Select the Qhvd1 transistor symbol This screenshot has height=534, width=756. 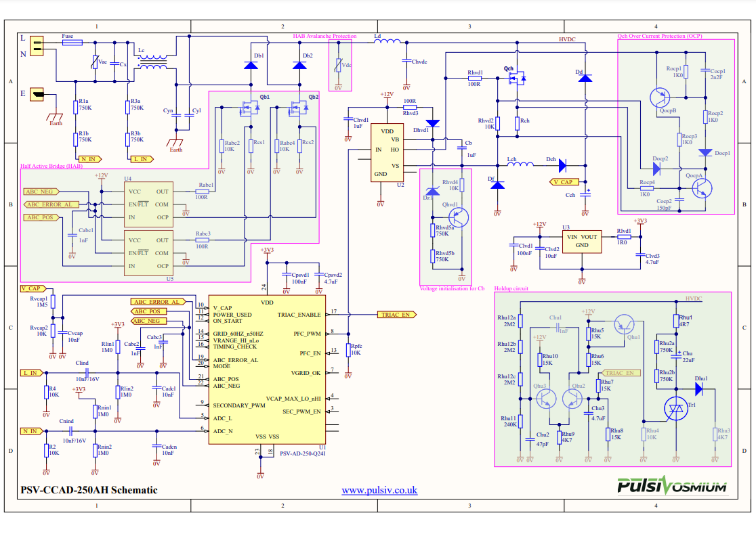458,217
